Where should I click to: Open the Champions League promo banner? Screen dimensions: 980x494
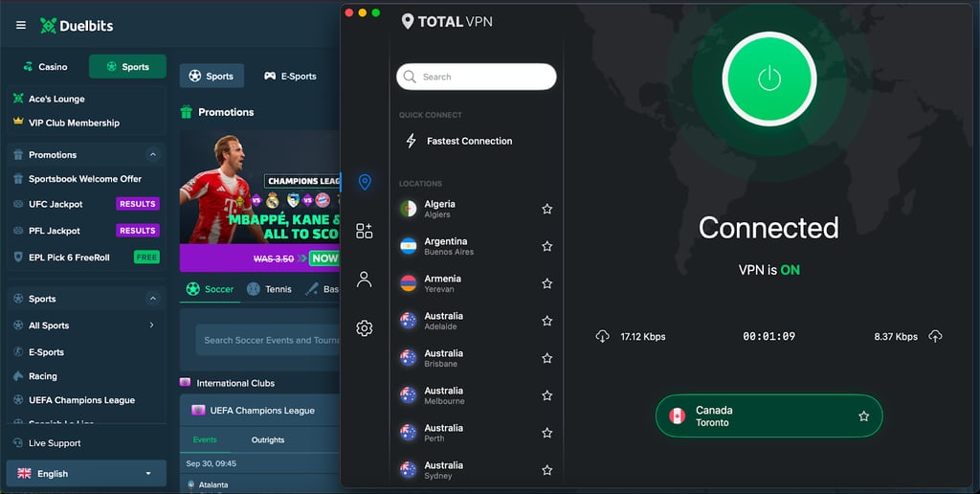tap(260, 201)
